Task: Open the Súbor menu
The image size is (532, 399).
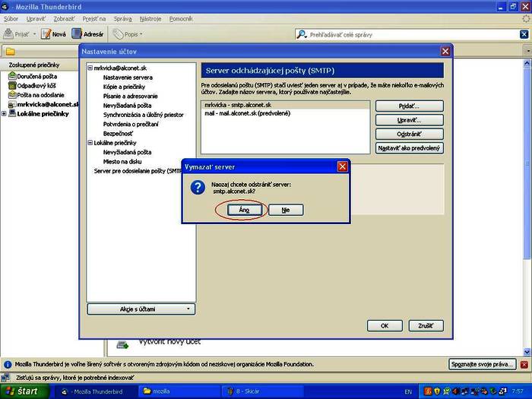Action: click(11, 19)
